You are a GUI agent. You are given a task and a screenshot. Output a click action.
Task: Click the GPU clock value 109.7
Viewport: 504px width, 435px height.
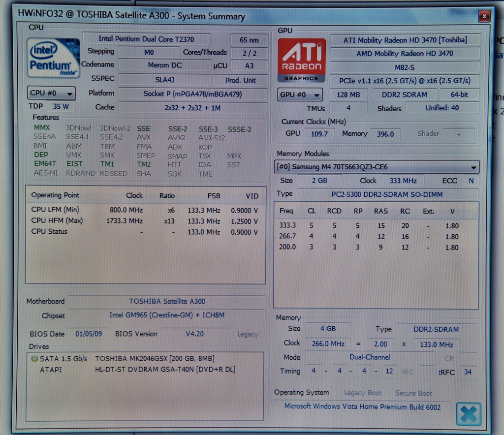319,134
